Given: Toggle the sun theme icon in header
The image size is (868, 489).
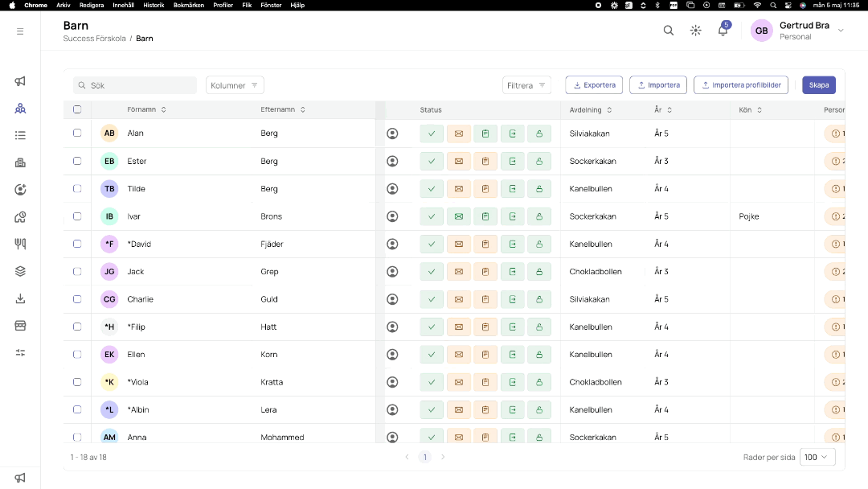Looking at the screenshot, I should (x=696, y=31).
